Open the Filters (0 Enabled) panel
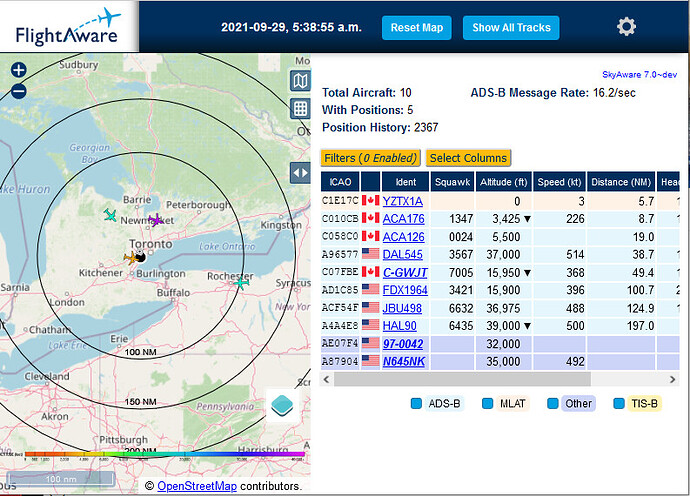This screenshot has height=496, width=690. coord(370,158)
